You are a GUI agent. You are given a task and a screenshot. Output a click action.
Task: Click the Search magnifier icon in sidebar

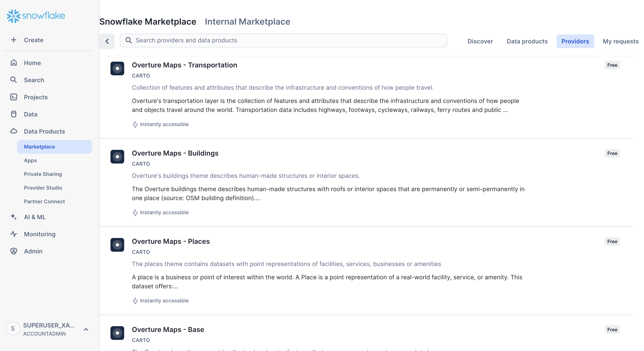point(14,80)
